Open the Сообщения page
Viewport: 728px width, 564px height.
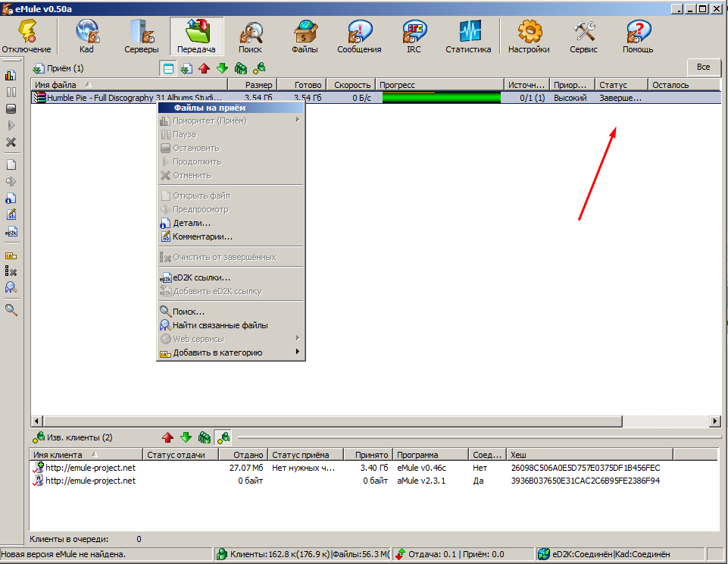359,36
